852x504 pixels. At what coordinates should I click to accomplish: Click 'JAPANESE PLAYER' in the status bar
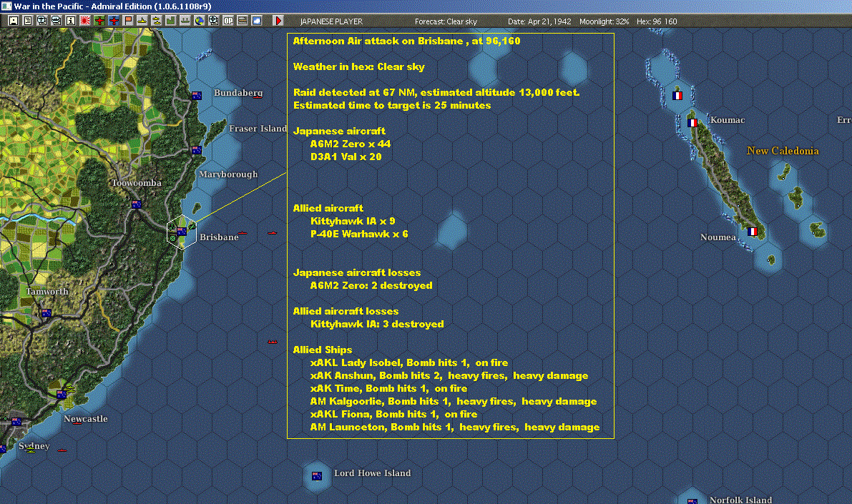coord(331,21)
